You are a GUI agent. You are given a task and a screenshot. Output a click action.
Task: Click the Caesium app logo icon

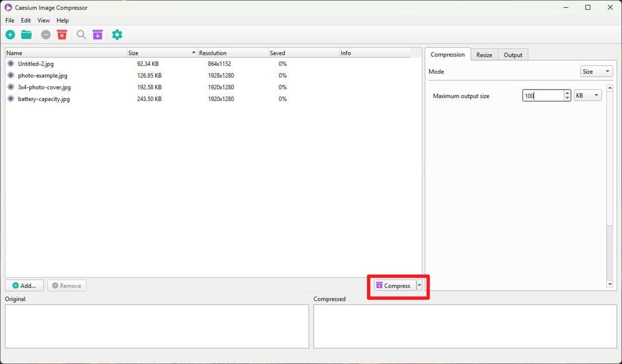coord(8,7)
